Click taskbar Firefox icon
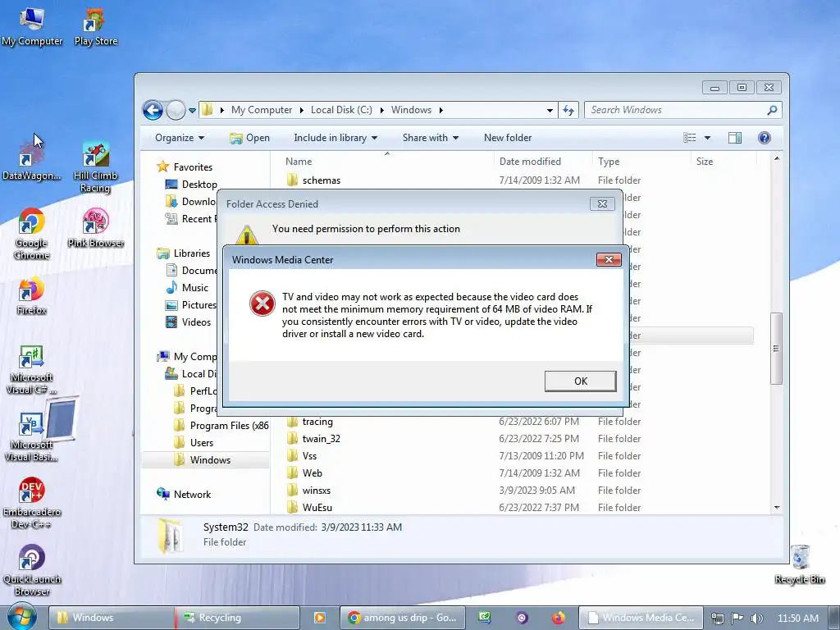840x630 pixels. pos(558,618)
